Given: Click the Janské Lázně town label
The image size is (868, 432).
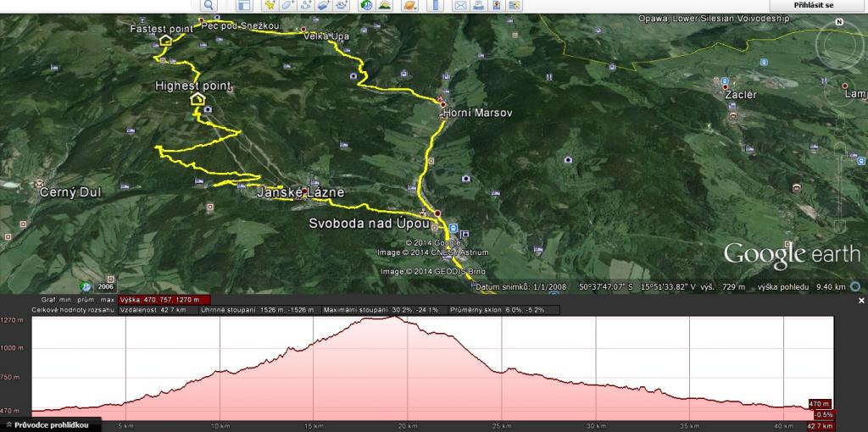Looking at the screenshot, I should pos(300,192).
